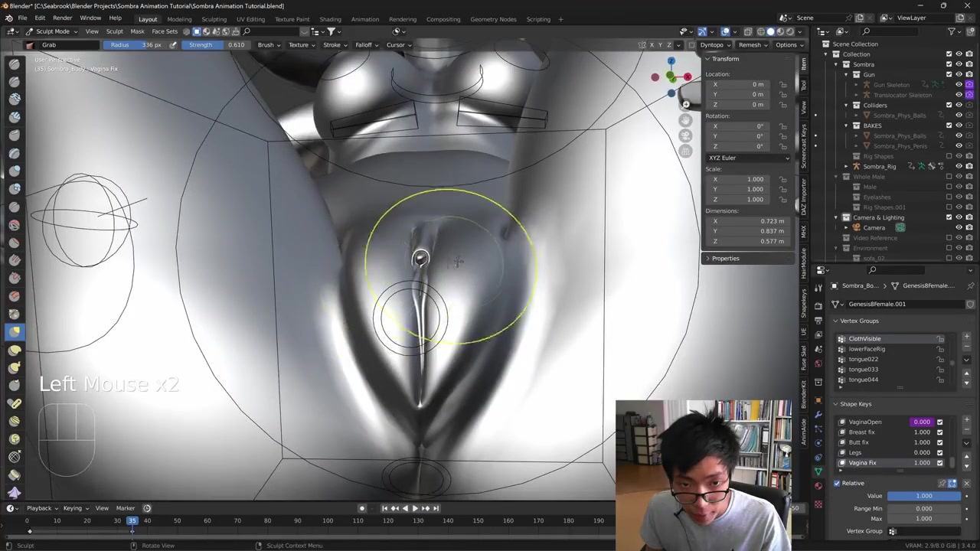Click jump to end frame icon in timeline
The image size is (980, 551).
436,508
